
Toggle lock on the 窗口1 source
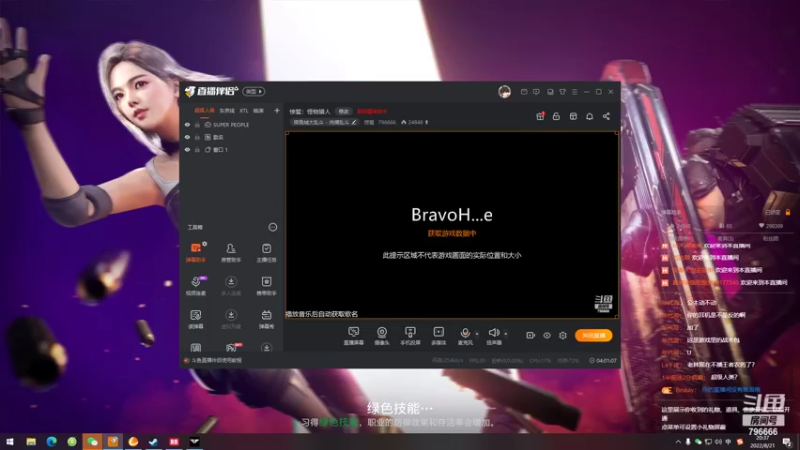tap(197, 149)
